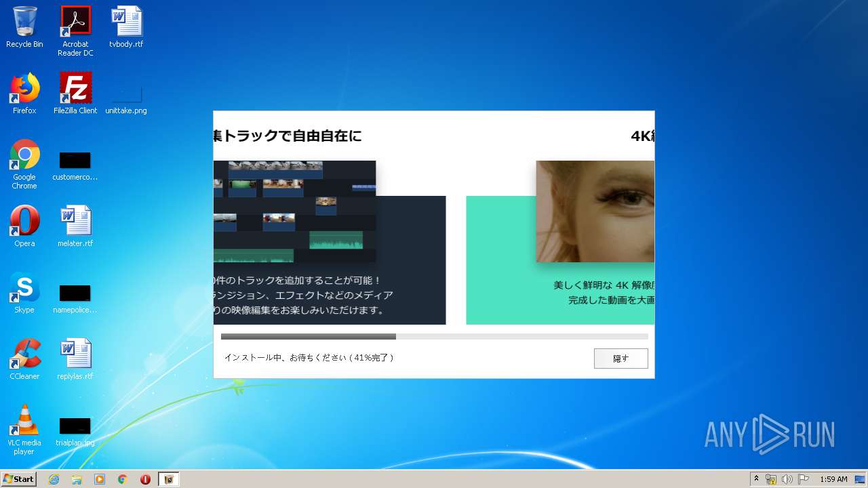
Task: Open the Windows Start menu
Action: [18, 479]
